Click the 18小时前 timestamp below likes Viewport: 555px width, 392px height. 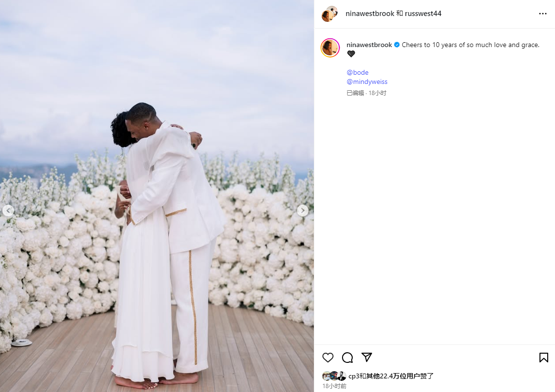(x=334, y=386)
